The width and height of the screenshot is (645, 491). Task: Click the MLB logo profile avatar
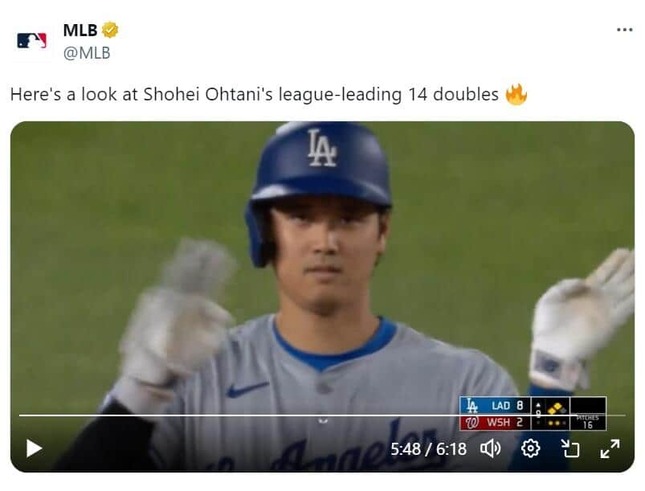coord(32,41)
